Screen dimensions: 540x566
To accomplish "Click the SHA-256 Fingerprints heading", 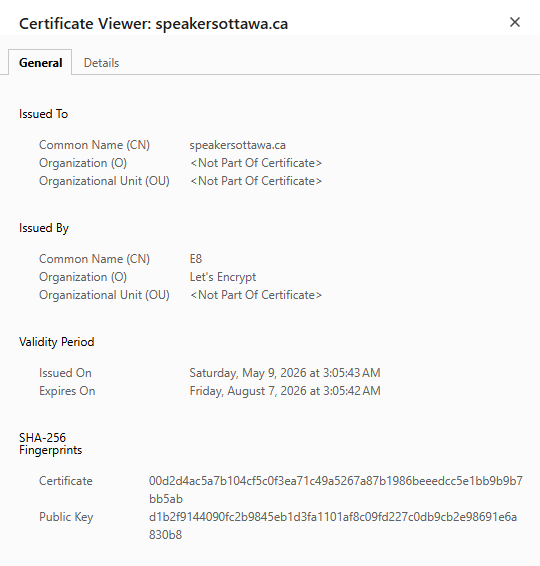I will pos(51,444).
